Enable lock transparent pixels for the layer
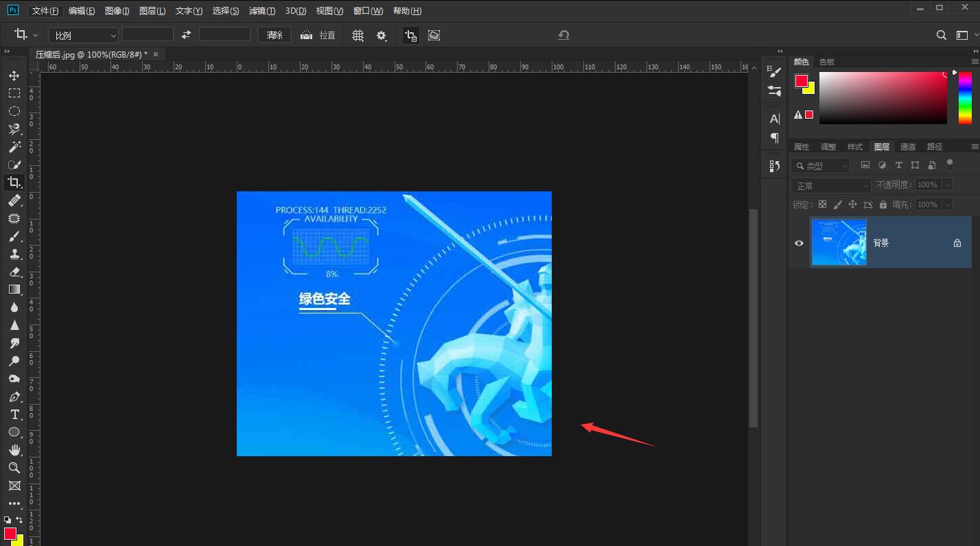Screen dimensions: 980x546 822,204
